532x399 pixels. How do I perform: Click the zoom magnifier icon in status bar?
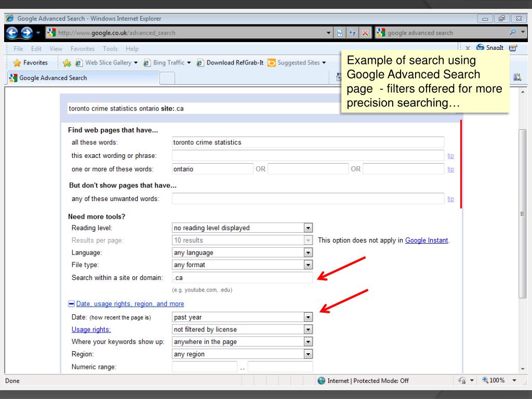[485, 380]
